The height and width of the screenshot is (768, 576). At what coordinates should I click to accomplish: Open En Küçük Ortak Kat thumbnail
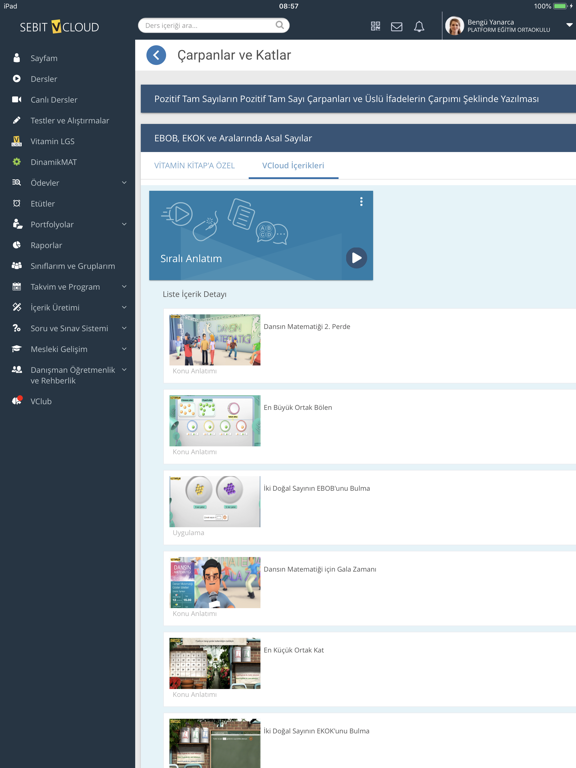point(215,663)
